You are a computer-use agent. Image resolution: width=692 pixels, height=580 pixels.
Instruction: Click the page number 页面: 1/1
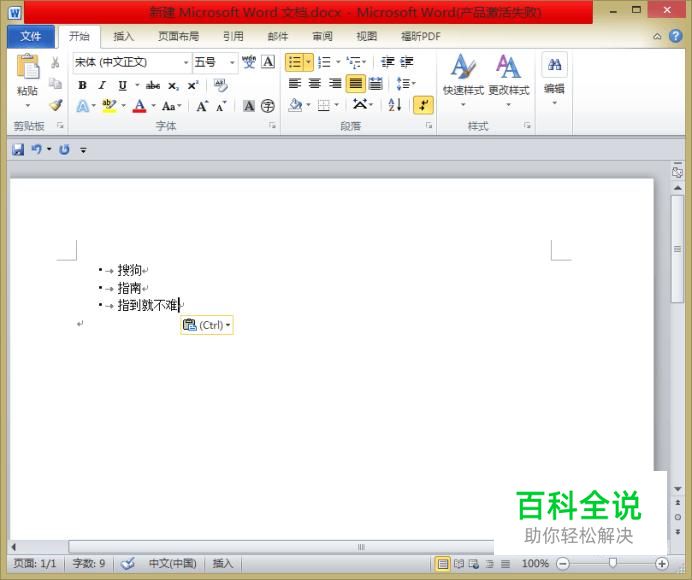coord(35,563)
